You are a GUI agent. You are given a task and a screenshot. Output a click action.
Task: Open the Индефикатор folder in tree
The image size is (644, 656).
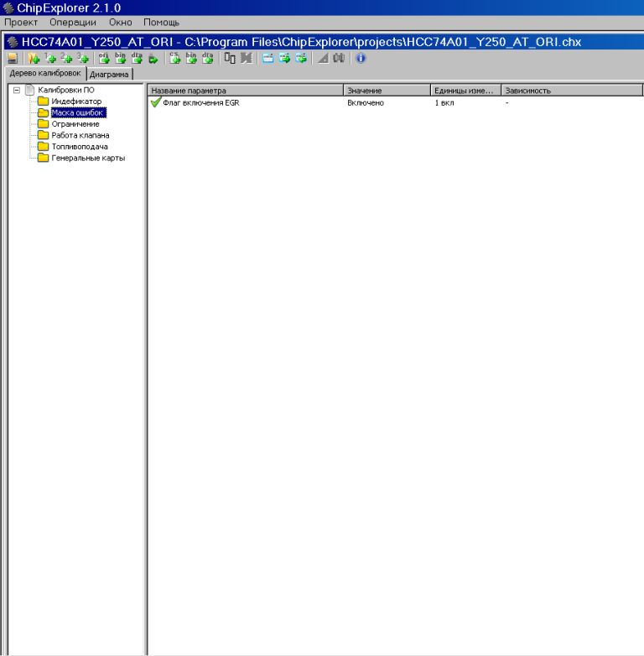click(x=75, y=102)
